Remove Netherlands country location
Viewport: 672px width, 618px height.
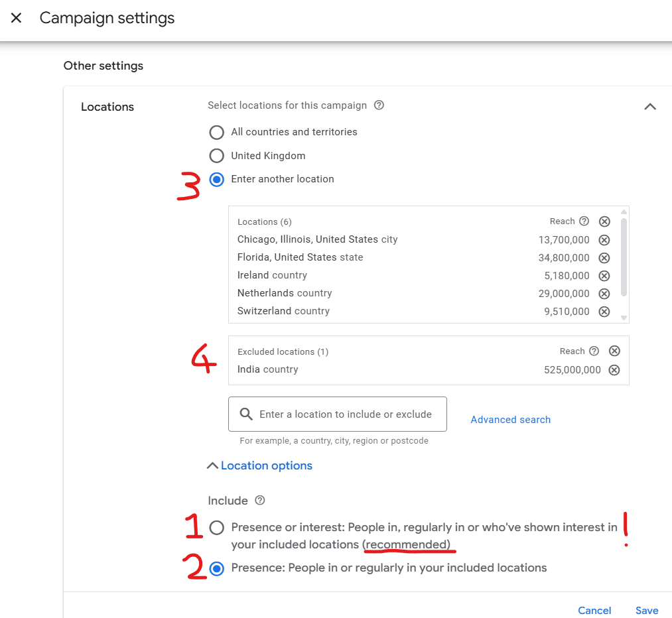(x=604, y=294)
